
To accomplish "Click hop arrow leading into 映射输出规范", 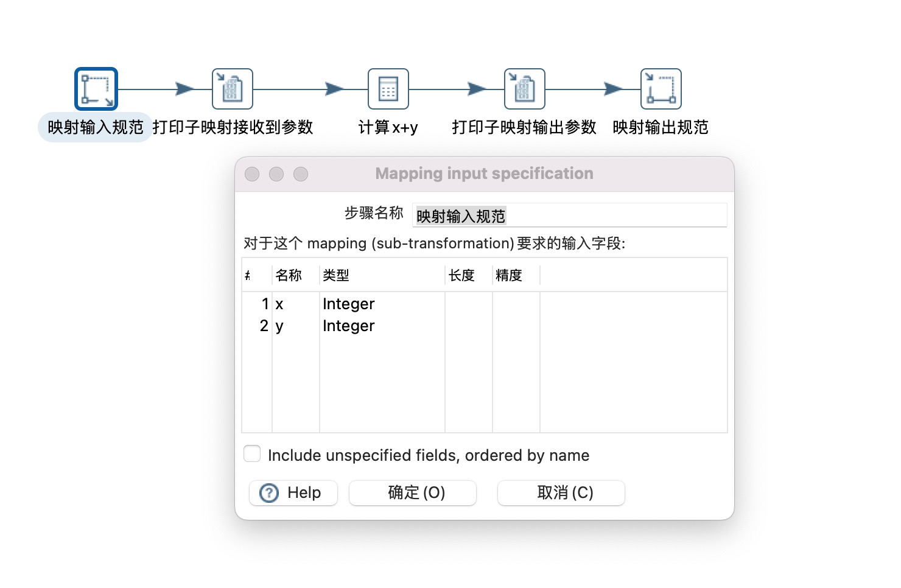I will click(613, 89).
